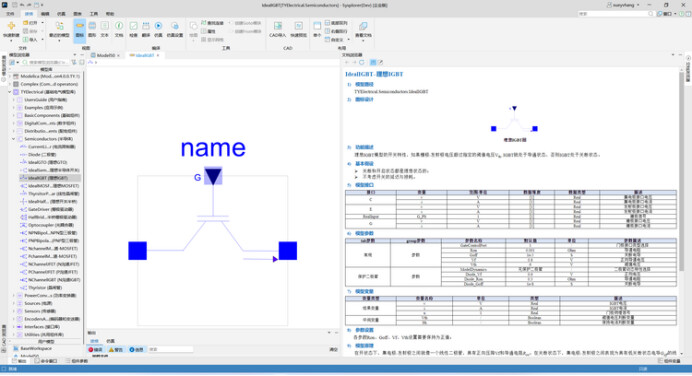Image resolution: width=692 pixels, height=376 pixels.
Task: Open the fourth menu bar item
Action: click(61, 14)
